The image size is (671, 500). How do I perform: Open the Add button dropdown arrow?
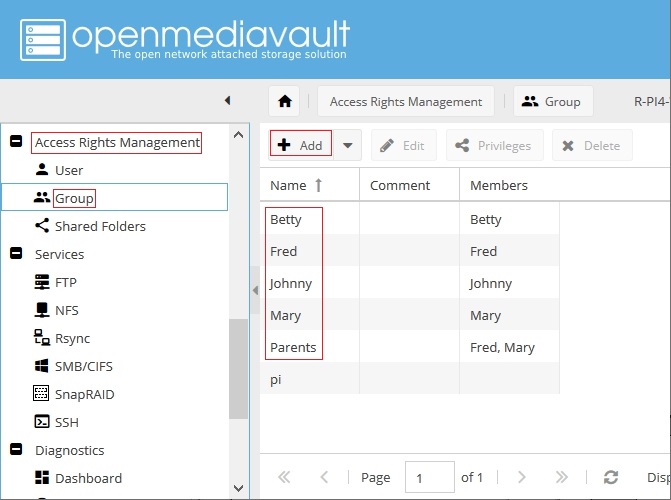[347, 145]
